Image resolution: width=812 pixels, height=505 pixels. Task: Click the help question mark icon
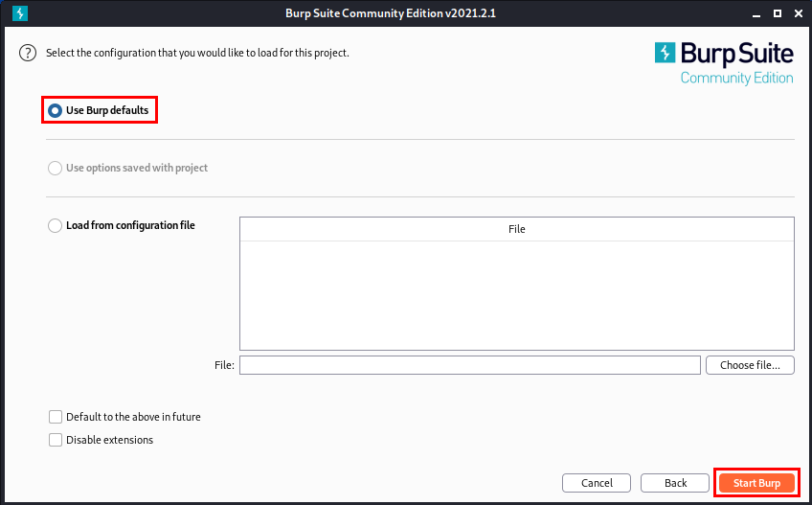28,53
